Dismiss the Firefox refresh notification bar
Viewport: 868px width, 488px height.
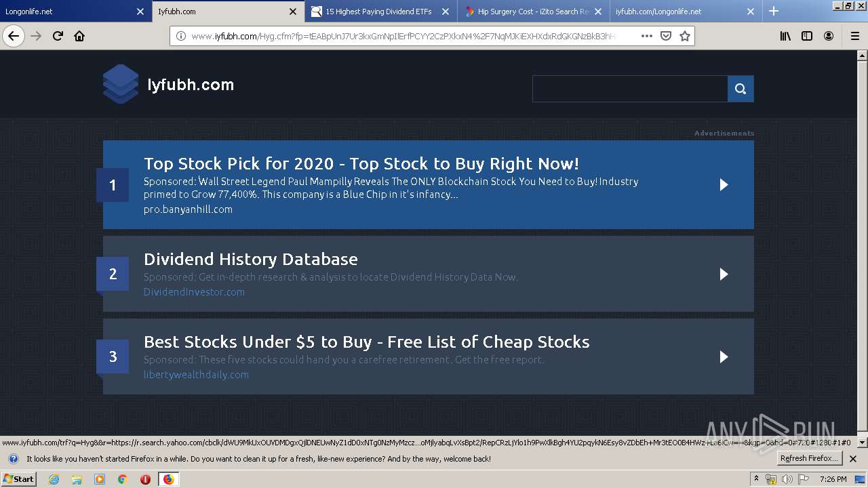(x=853, y=459)
